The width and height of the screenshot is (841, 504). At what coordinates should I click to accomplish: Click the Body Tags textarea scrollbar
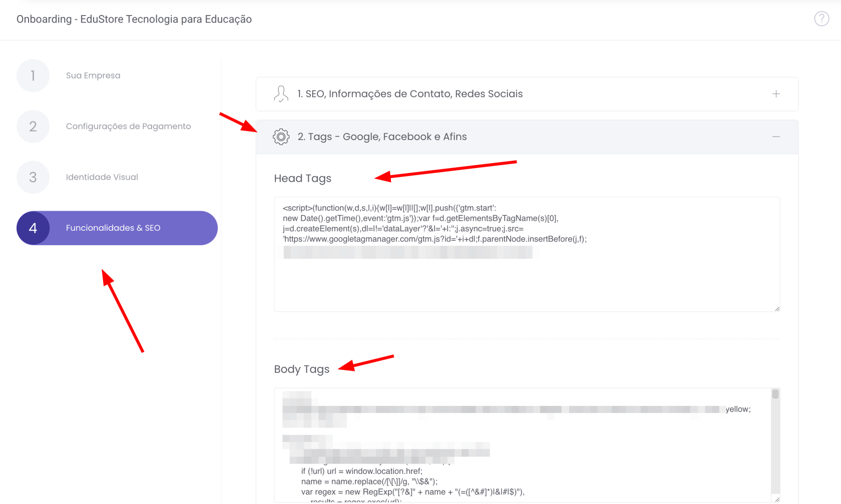(775, 440)
